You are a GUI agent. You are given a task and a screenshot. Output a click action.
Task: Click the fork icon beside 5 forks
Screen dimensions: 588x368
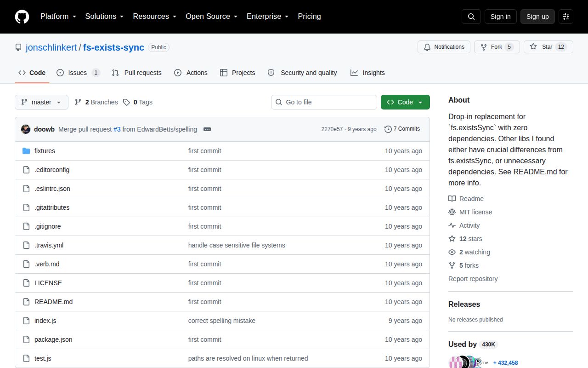point(452,265)
